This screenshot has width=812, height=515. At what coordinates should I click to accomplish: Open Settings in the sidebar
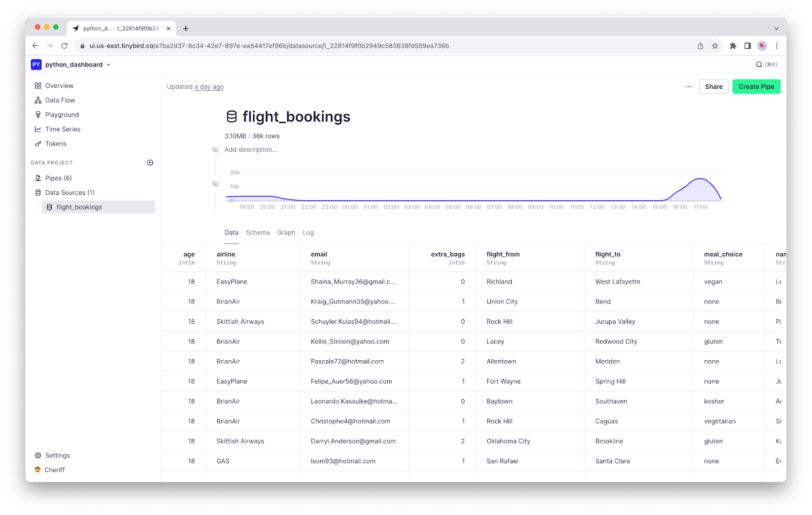coord(57,456)
